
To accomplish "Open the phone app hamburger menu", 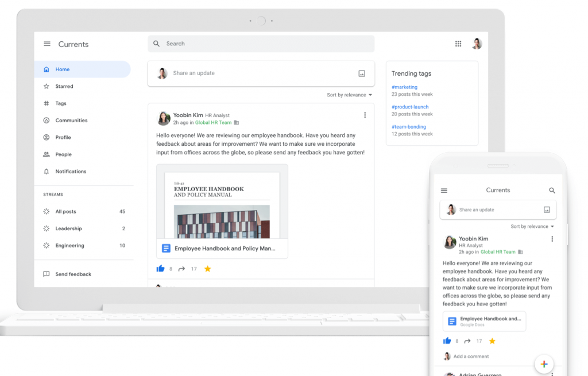I will pyautogui.click(x=444, y=191).
